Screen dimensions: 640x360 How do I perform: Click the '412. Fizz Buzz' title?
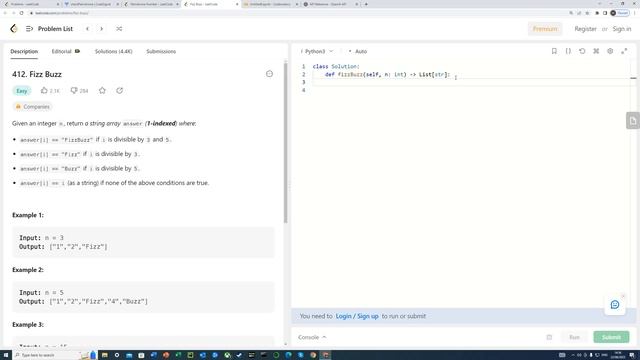[x=37, y=74]
